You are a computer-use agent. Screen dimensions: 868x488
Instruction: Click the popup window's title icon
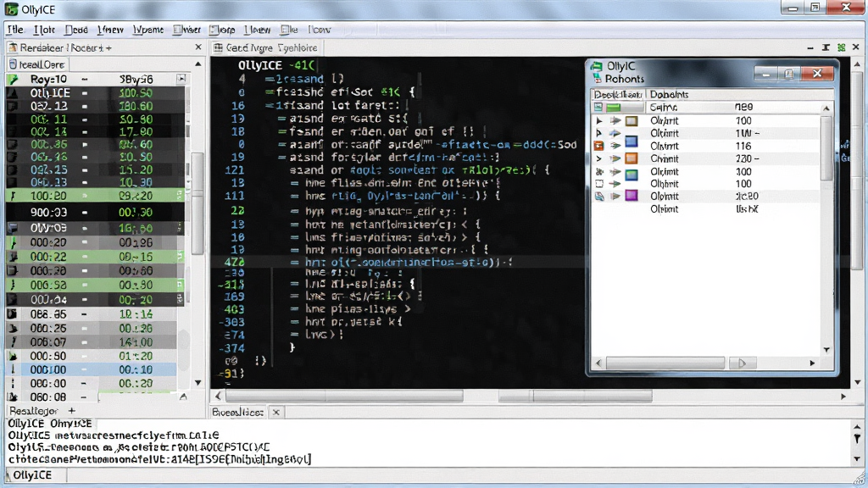pos(597,66)
